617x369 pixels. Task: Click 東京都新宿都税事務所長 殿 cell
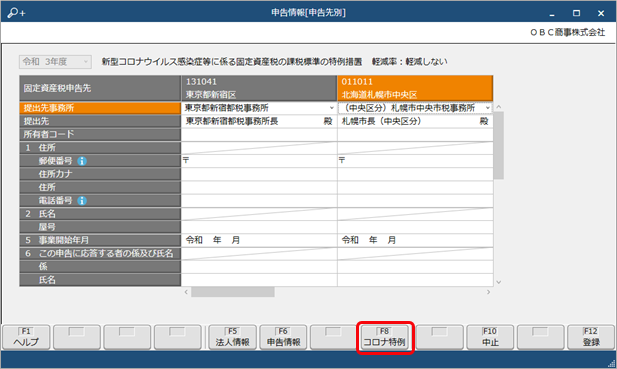(x=259, y=121)
